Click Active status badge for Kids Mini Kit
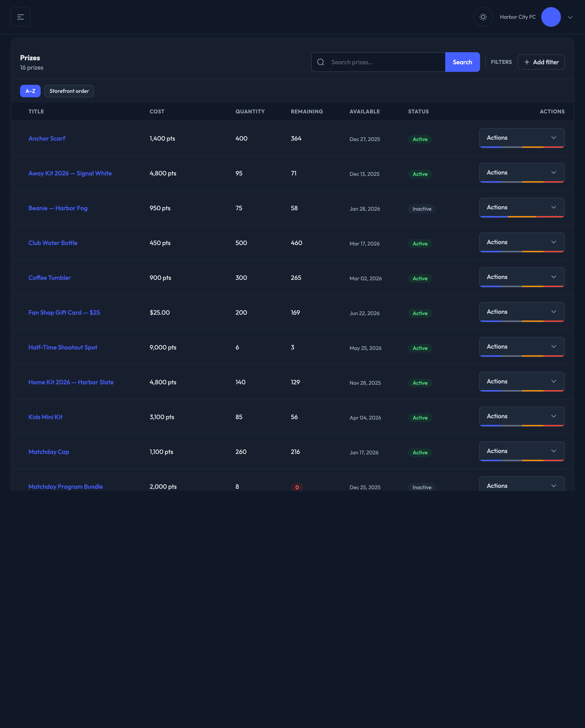 (x=420, y=418)
